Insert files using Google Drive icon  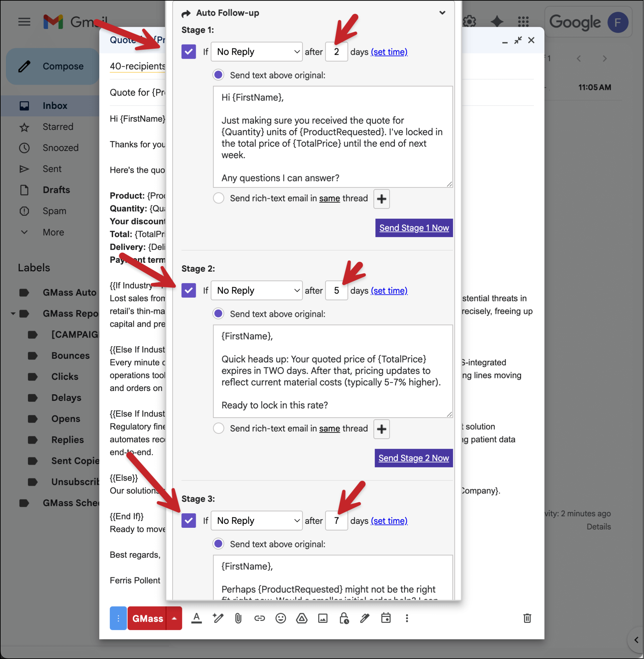[x=302, y=618]
